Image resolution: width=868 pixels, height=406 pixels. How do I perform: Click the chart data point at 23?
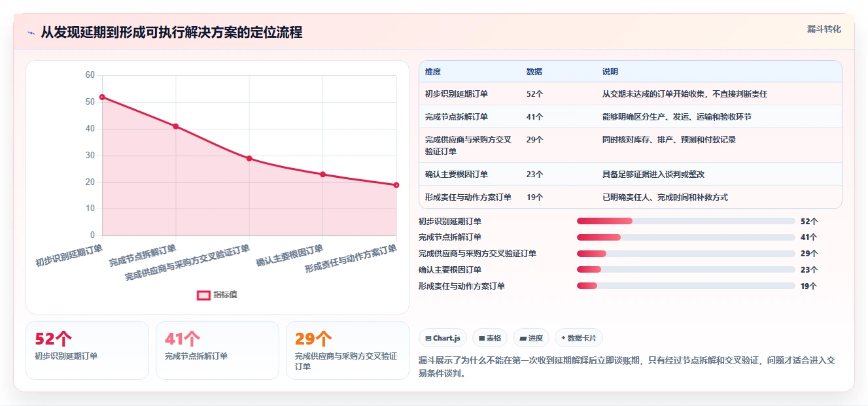coord(323,175)
